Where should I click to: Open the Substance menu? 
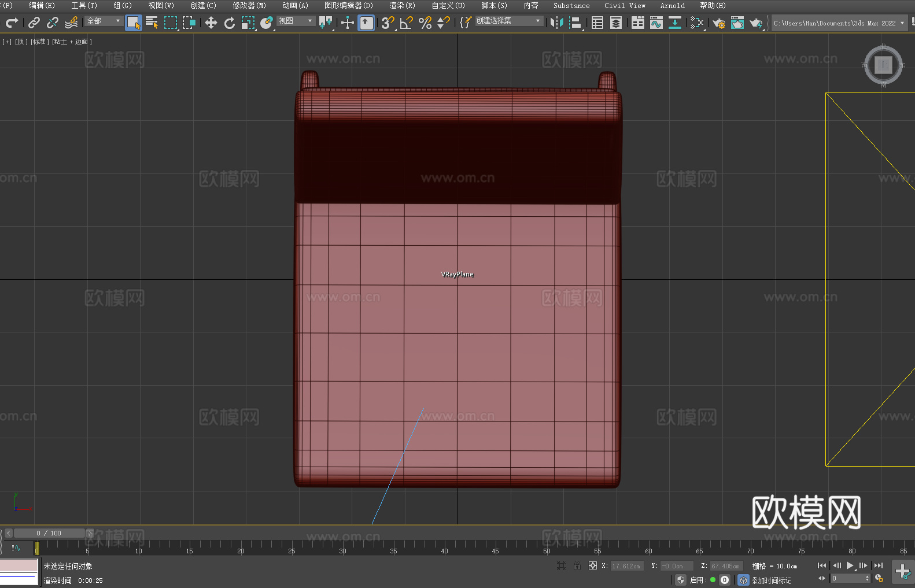[x=571, y=5]
